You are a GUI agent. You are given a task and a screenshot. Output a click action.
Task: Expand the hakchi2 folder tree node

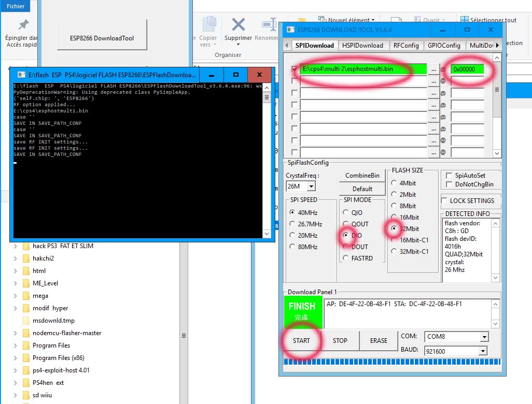click(15, 258)
